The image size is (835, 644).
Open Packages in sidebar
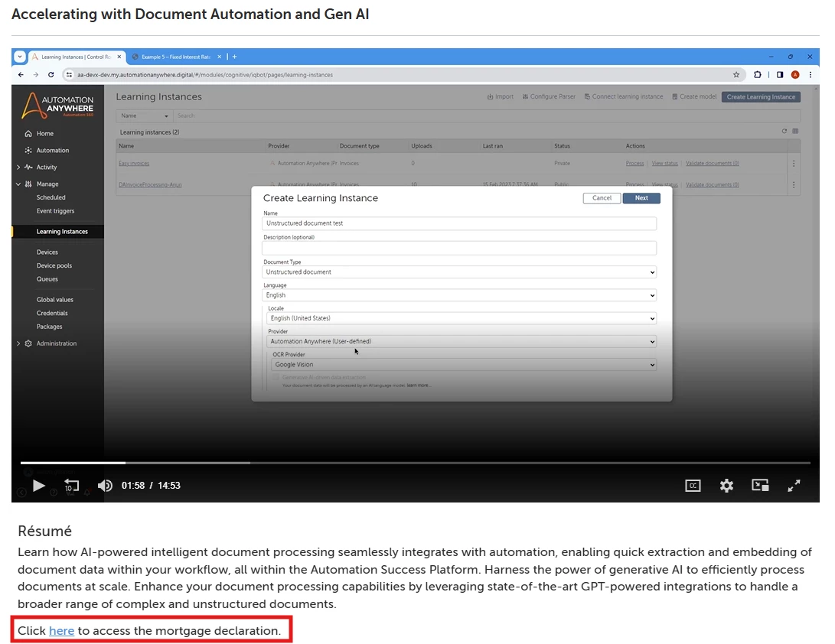tap(49, 327)
